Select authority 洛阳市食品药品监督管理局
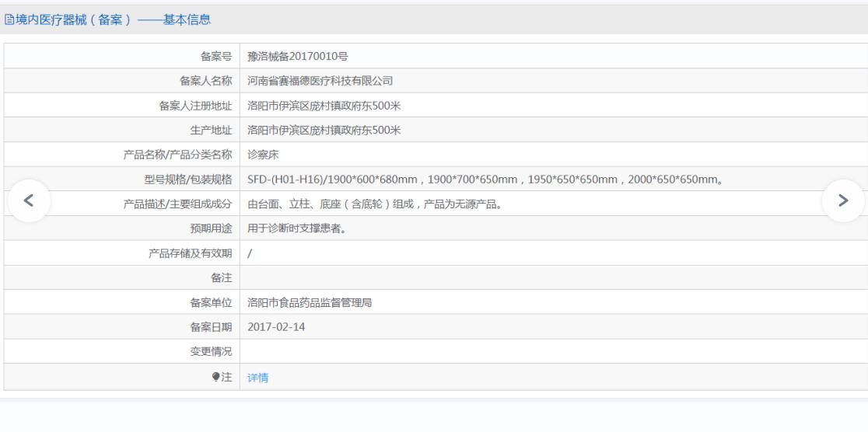 [310, 302]
